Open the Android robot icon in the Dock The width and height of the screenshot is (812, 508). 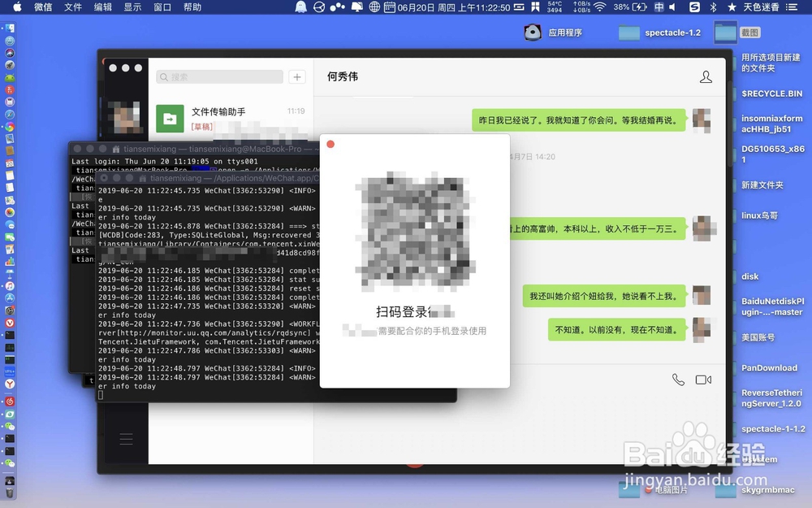point(10,78)
